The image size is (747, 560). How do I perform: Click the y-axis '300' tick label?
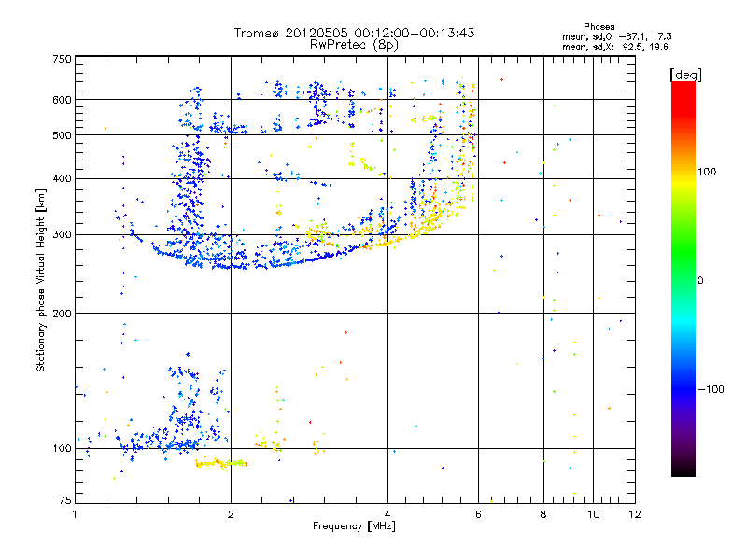(x=62, y=235)
